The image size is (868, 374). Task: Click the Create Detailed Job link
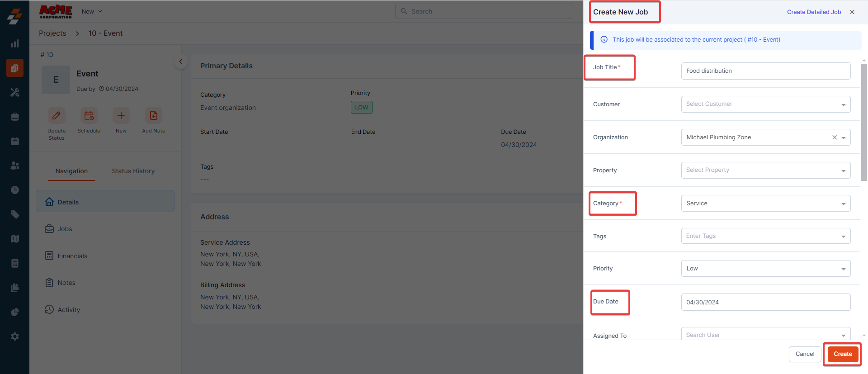814,12
